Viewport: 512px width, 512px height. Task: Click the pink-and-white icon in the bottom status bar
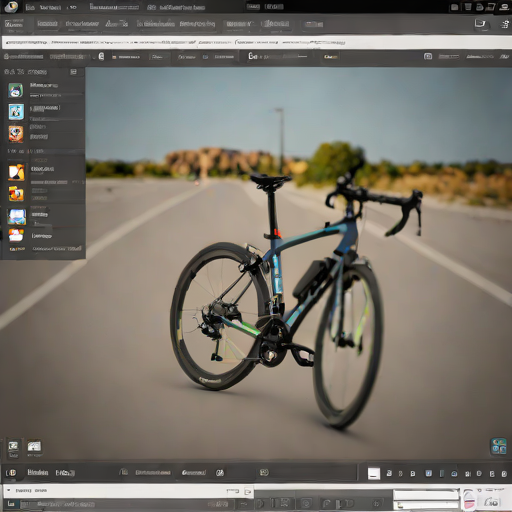point(469,499)
